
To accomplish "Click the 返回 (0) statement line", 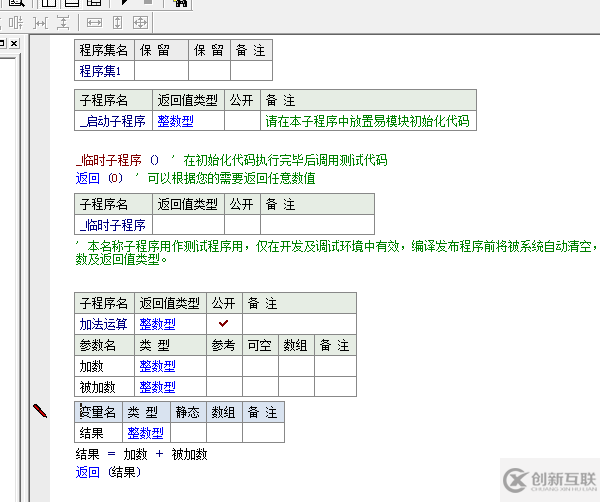I will point(99,178).
